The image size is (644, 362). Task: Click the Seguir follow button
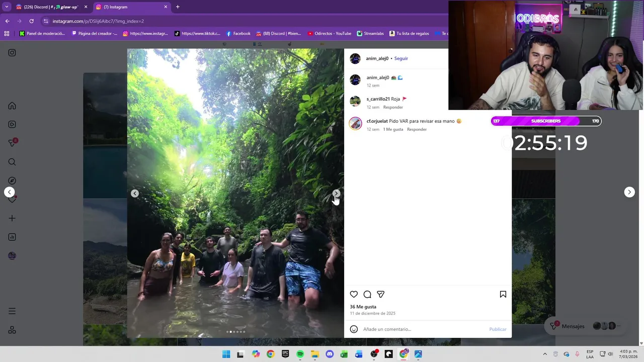[401, 58]
